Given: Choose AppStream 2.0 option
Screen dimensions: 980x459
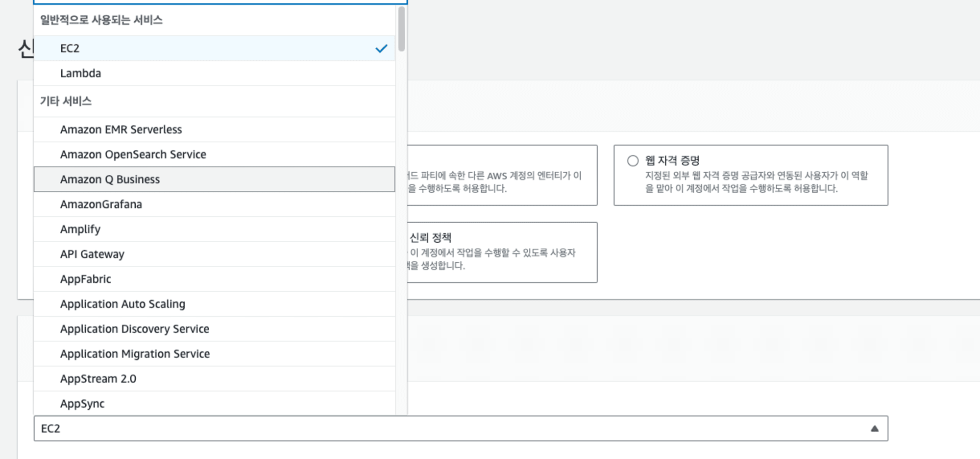Looking at the screenshot, I should (x=214, y=379).
